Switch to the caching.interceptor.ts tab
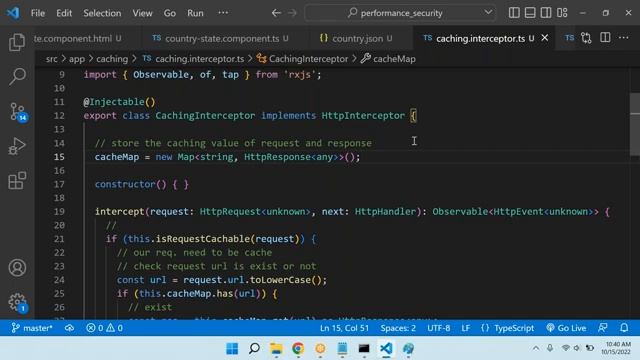 click(x=480, y=38)
